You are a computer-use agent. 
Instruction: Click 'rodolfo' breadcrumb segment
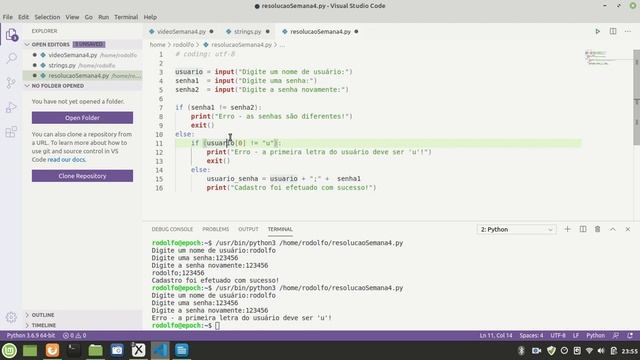point(183,45)
